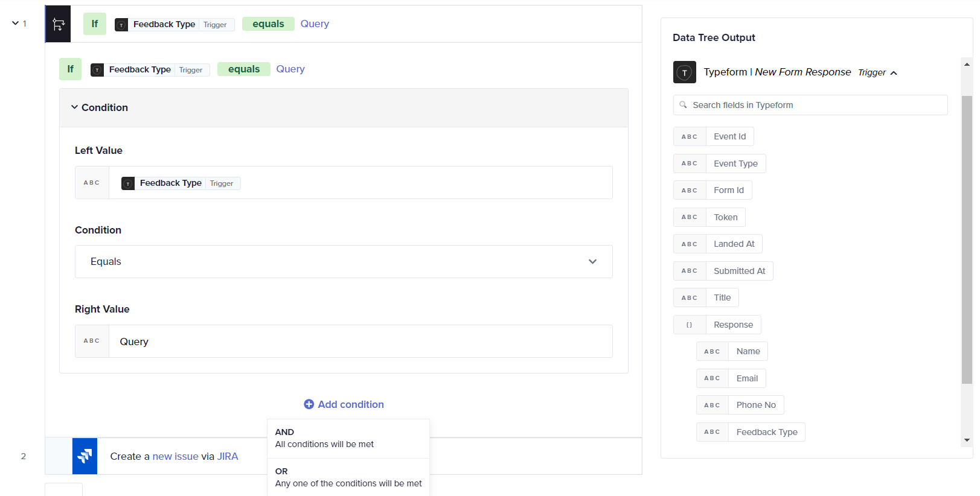Select the Event Type field pill

[720, 164]
